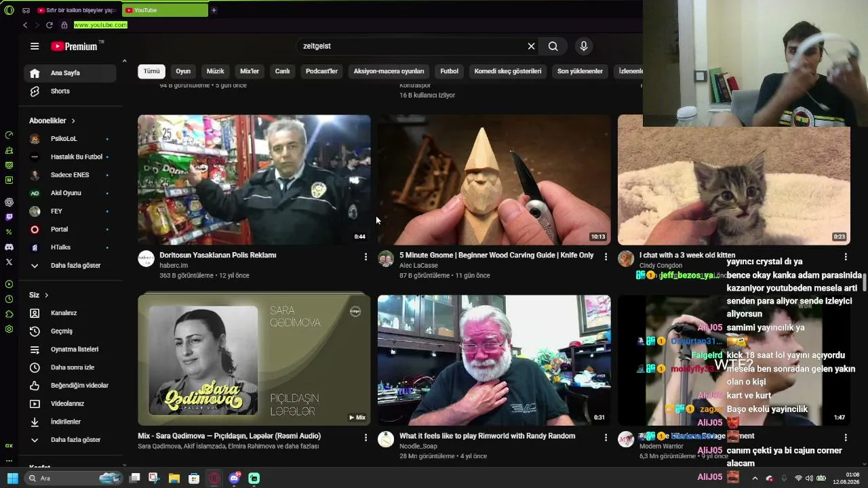Open the Windows Start menu

[13, 479]
